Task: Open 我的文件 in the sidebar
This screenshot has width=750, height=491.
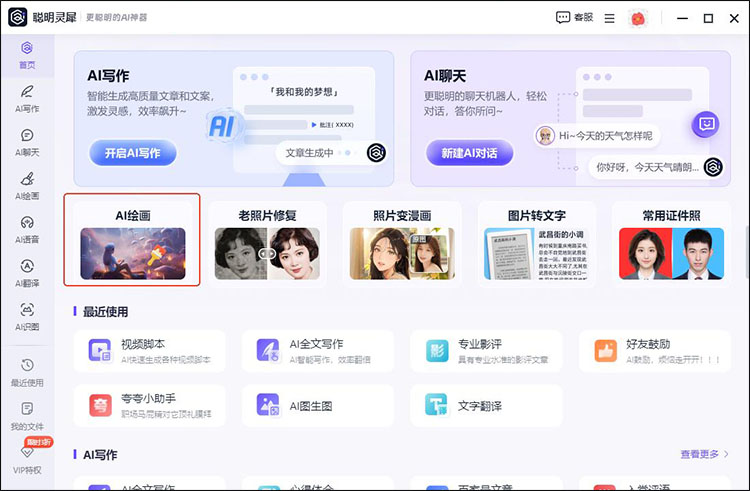Action: (27, 415)
